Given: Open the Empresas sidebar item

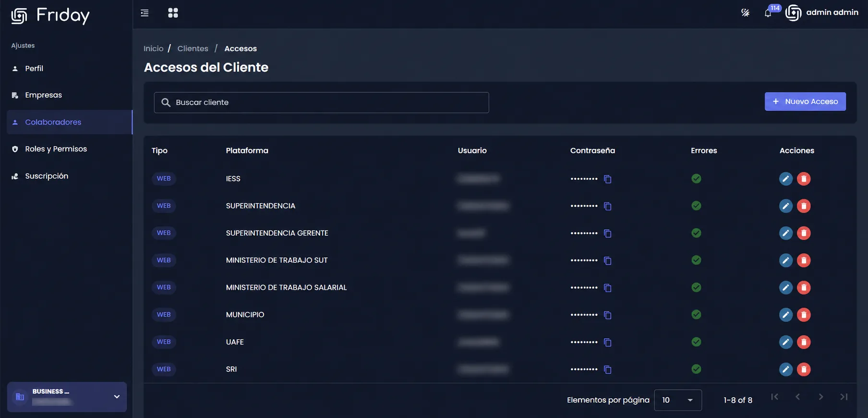Looking at the screenshot, I should point(43,95).
